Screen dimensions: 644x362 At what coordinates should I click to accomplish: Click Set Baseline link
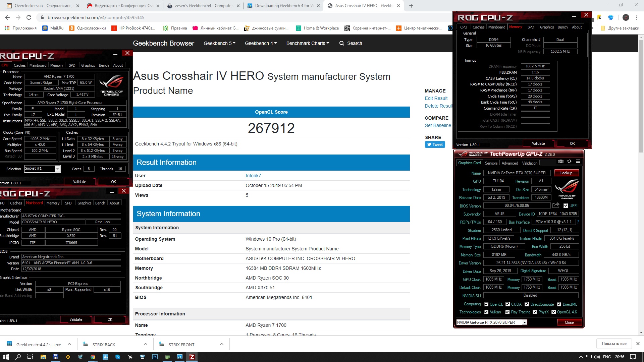tap(438, 125)
